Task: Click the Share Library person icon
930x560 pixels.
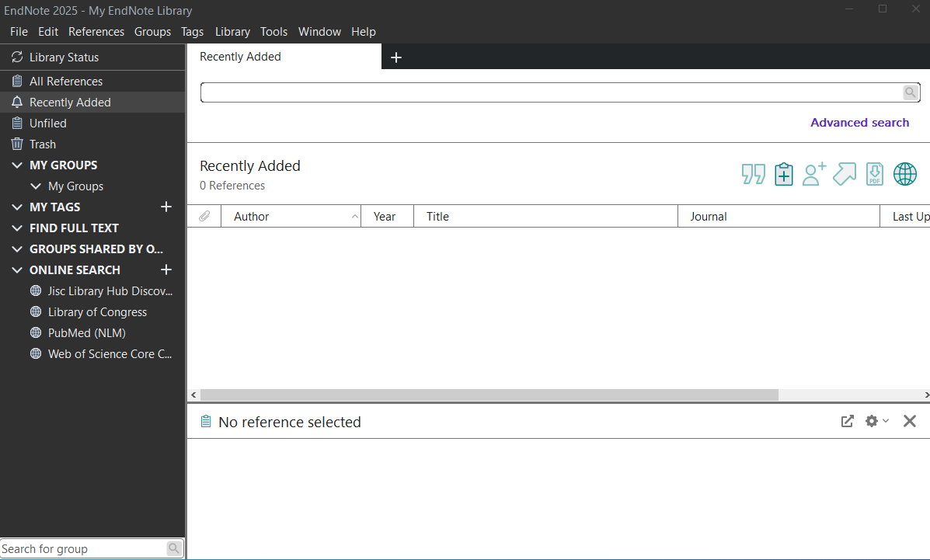Action: [814, 174]
